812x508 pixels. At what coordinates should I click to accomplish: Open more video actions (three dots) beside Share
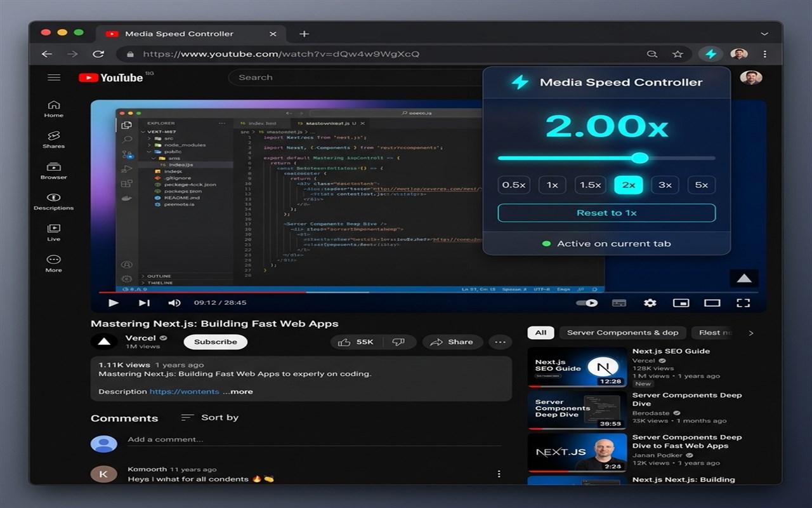coord(500,342)
